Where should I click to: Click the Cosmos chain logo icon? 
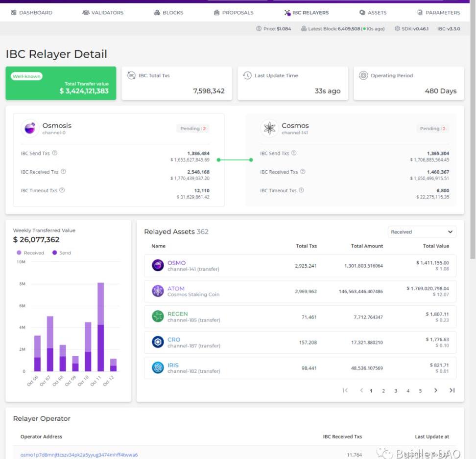coord(269,128)
